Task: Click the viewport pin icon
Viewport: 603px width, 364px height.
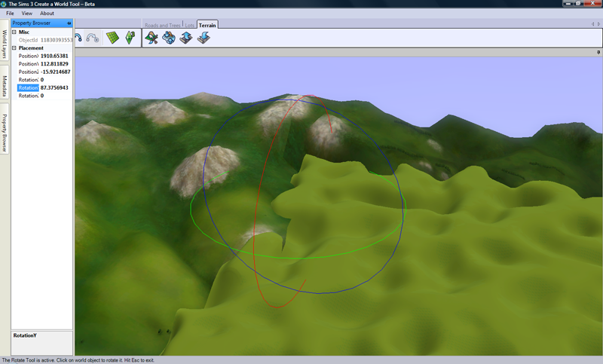Action: point(598,52)
